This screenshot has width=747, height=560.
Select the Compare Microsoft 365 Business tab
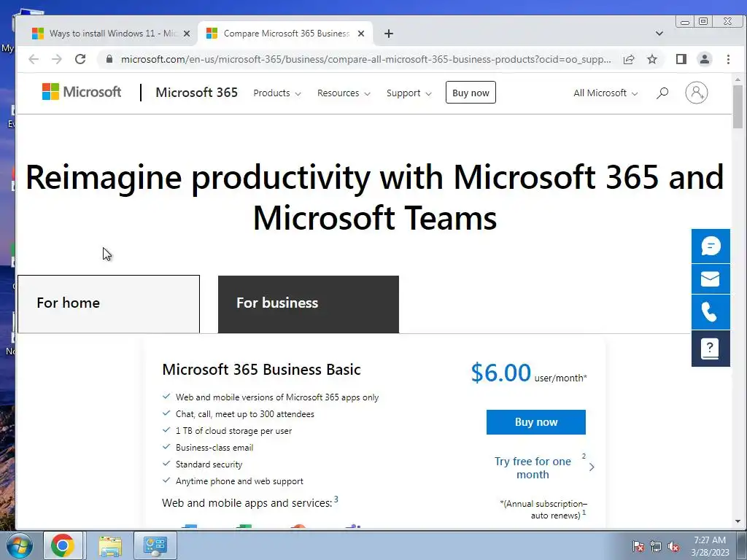tap(285, 34)
